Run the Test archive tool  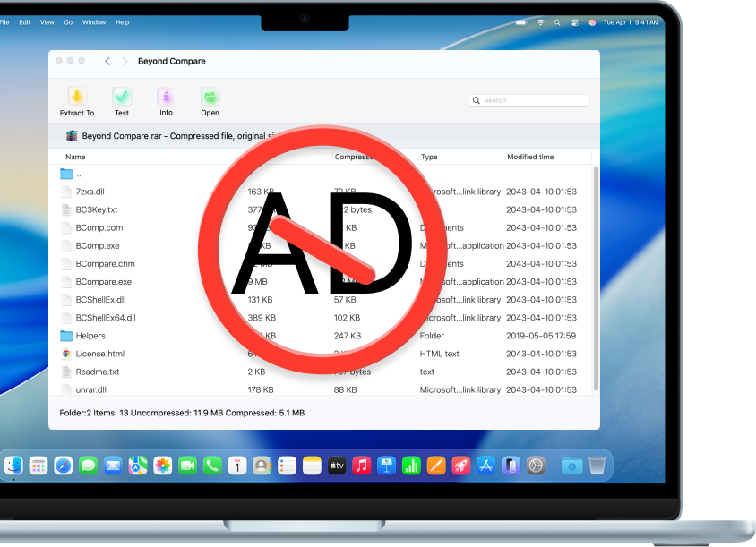coord(122,97)
